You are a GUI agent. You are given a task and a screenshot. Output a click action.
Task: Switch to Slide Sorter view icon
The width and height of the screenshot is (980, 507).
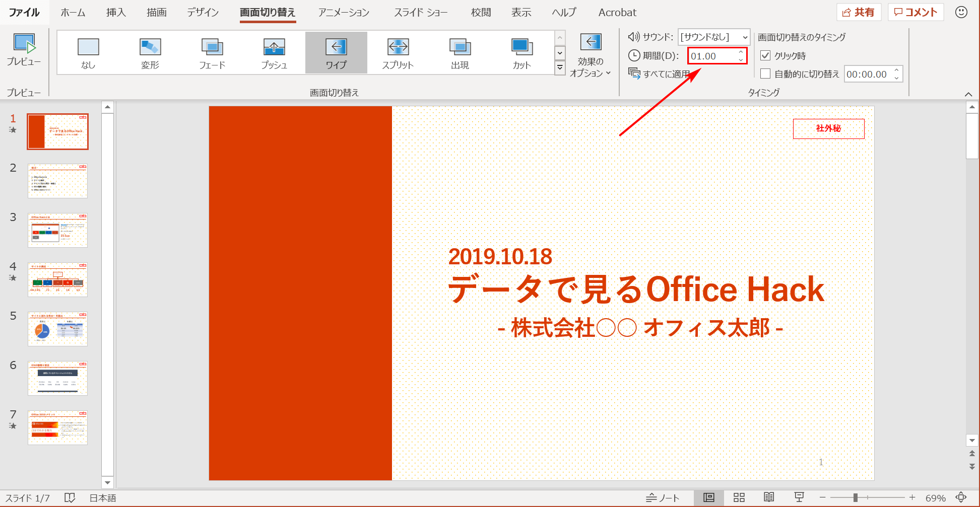click(739, 498)
